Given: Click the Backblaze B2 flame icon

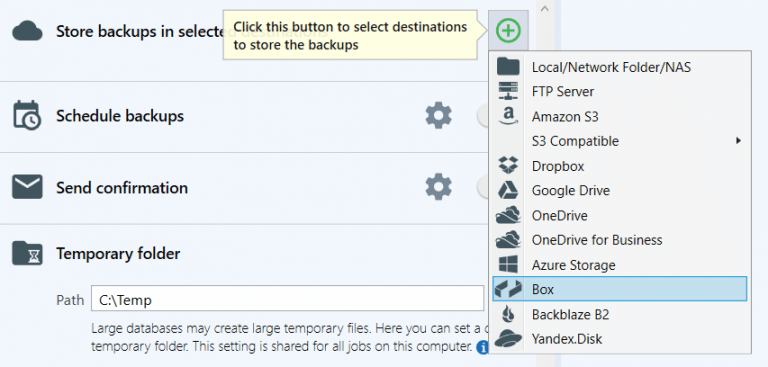Looking at the screenshot, I should (508, 314).
